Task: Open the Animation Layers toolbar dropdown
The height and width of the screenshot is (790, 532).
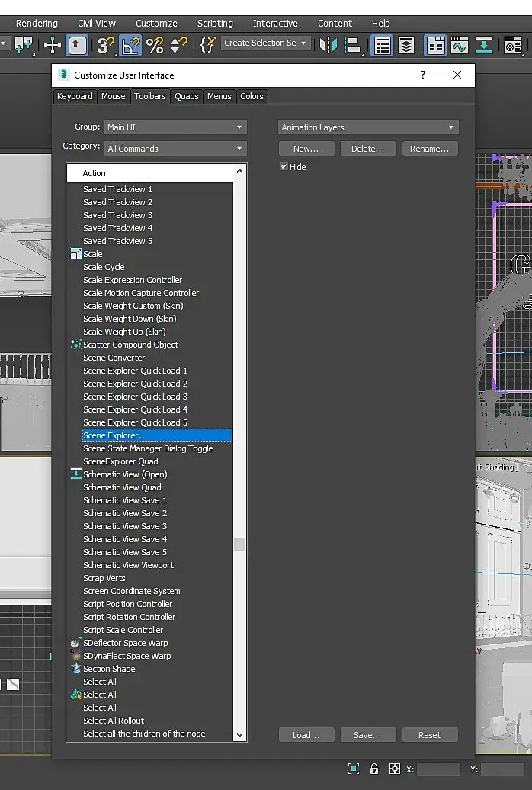Action: tap(368, 127)
